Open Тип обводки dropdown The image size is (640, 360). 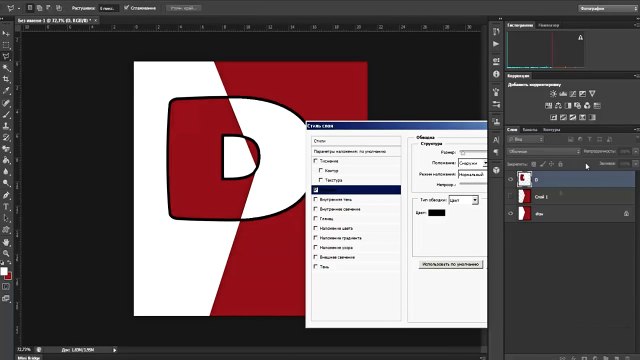[x=463, y=200]
